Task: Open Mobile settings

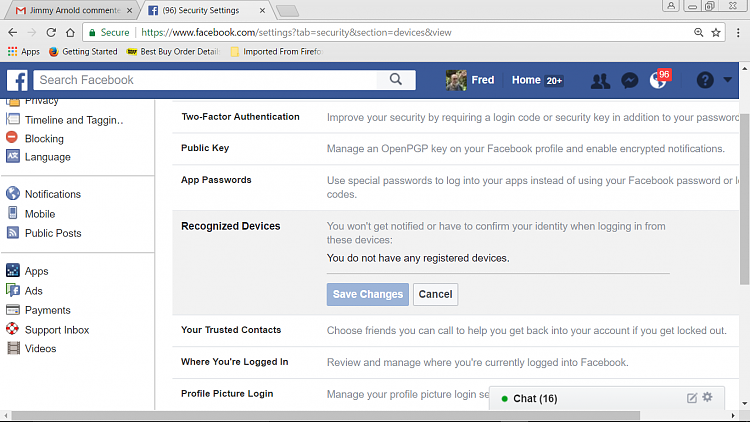Action: tap(40, 214)
